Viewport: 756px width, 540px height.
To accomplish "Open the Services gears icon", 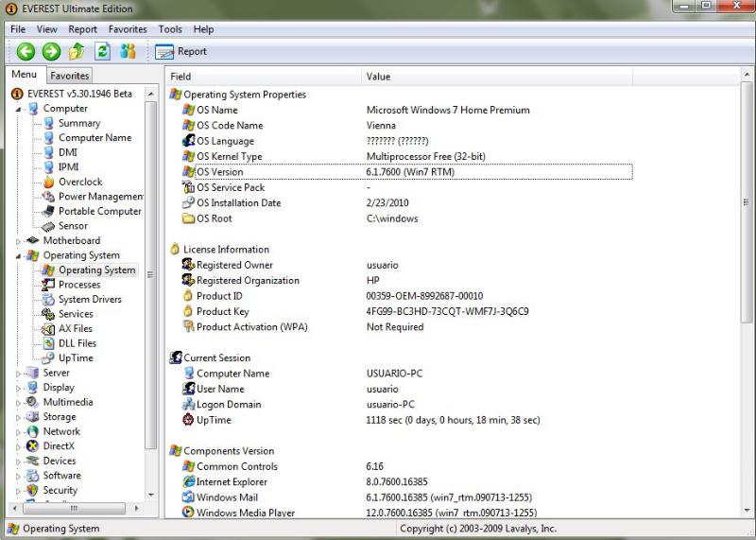I will point(49,314).
